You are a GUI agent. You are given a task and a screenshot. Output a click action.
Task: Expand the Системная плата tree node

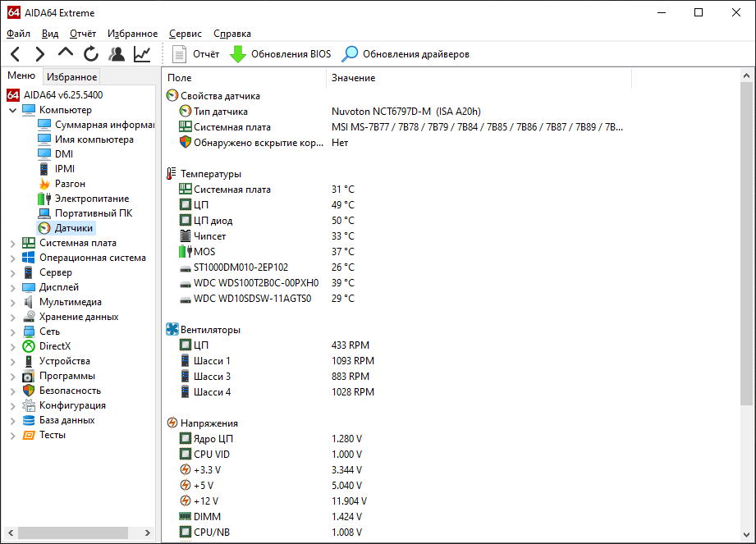tap(13, 244)
